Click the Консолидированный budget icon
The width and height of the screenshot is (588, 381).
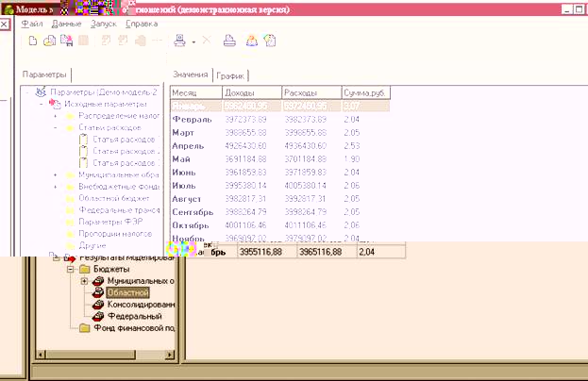pyautogui.click(x=98, y=305)
